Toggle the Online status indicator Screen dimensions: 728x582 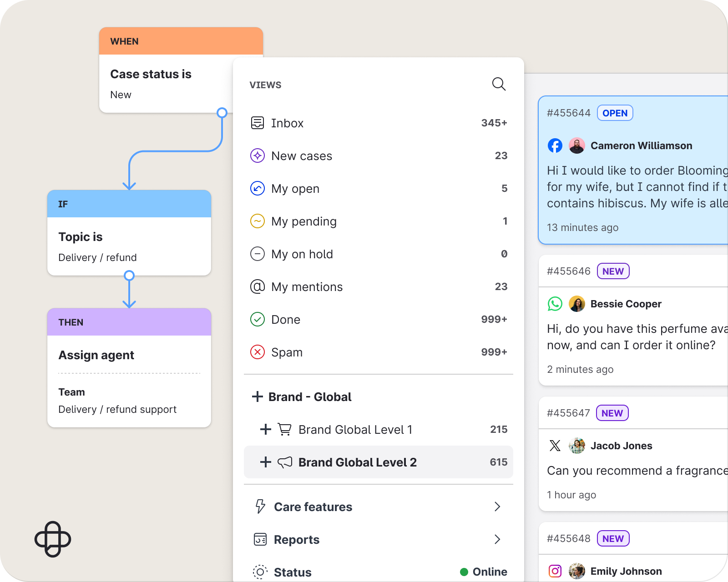[x=464, y=572]
